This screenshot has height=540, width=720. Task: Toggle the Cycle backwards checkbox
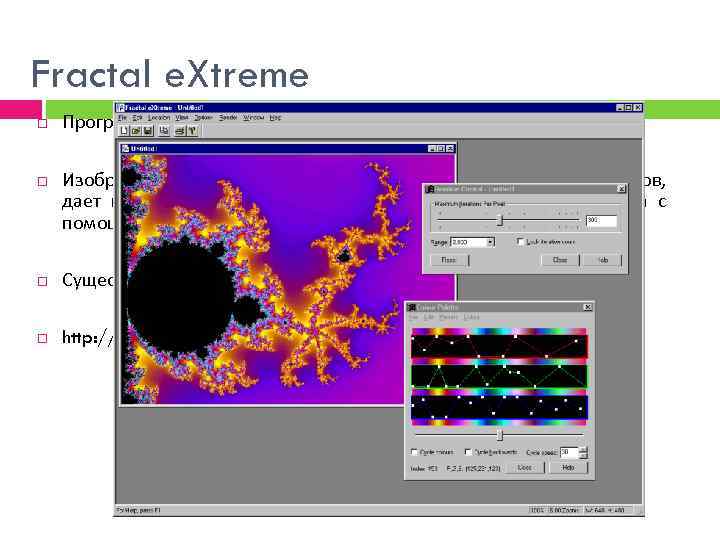click(468, 452)
